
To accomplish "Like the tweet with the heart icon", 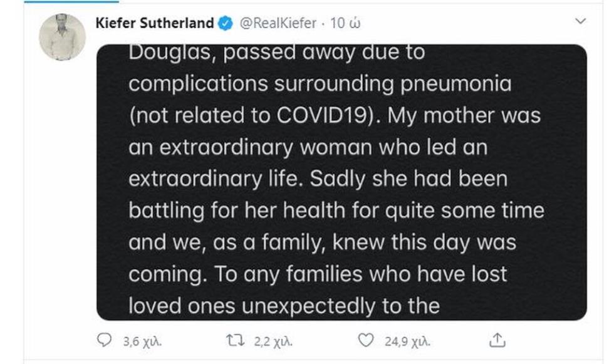I will [365, 340].
